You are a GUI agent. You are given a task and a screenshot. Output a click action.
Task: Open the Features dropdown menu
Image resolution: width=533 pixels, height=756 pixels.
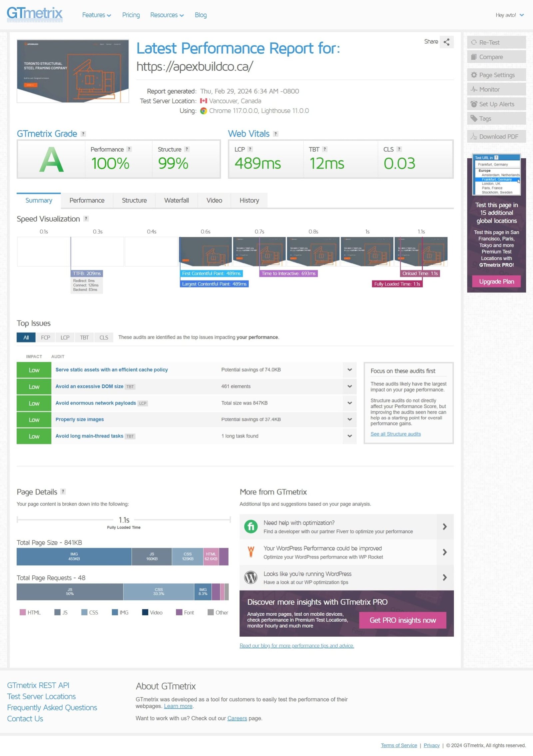(97, 15)
